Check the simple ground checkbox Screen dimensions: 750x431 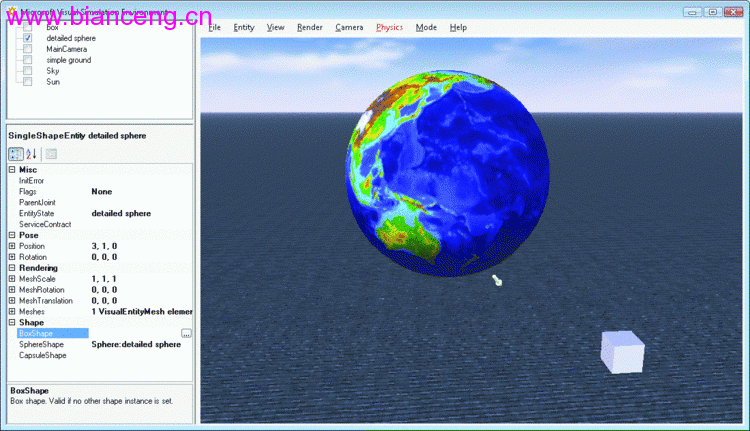click(x=28, y=60)
